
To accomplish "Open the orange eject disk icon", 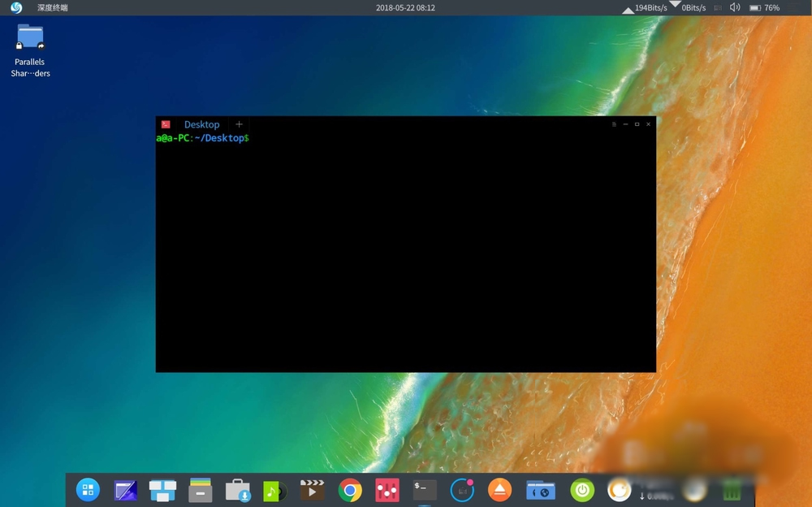I will point(499,490).
